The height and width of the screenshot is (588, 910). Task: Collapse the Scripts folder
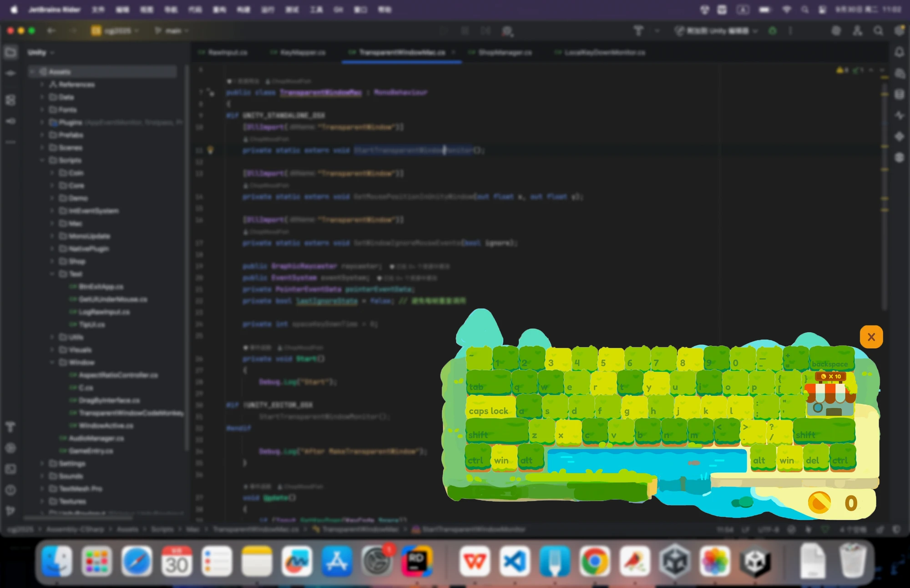click(42, 160)
